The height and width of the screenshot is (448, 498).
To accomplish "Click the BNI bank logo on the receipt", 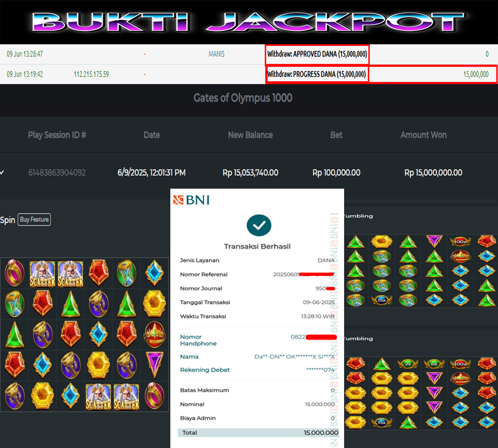I will (192, 200).
